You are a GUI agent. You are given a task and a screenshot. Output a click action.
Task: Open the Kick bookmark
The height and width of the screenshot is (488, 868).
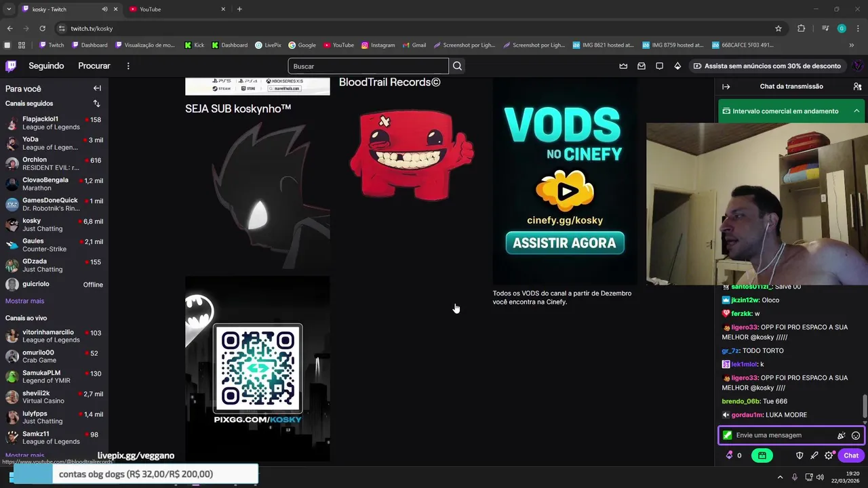click(x=194, y=45)
